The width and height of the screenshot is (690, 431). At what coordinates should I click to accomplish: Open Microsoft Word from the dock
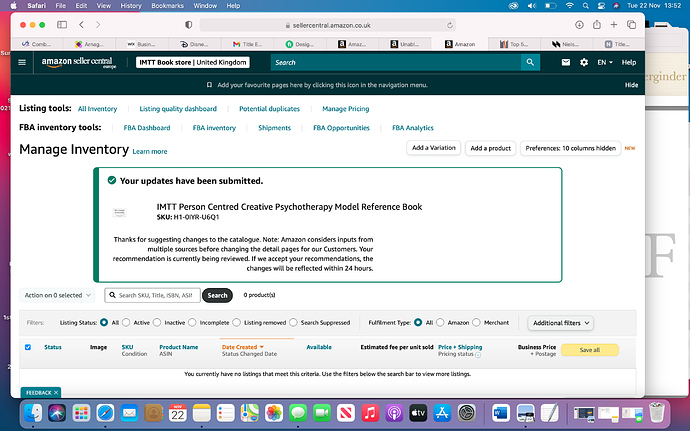click(501, 413)
